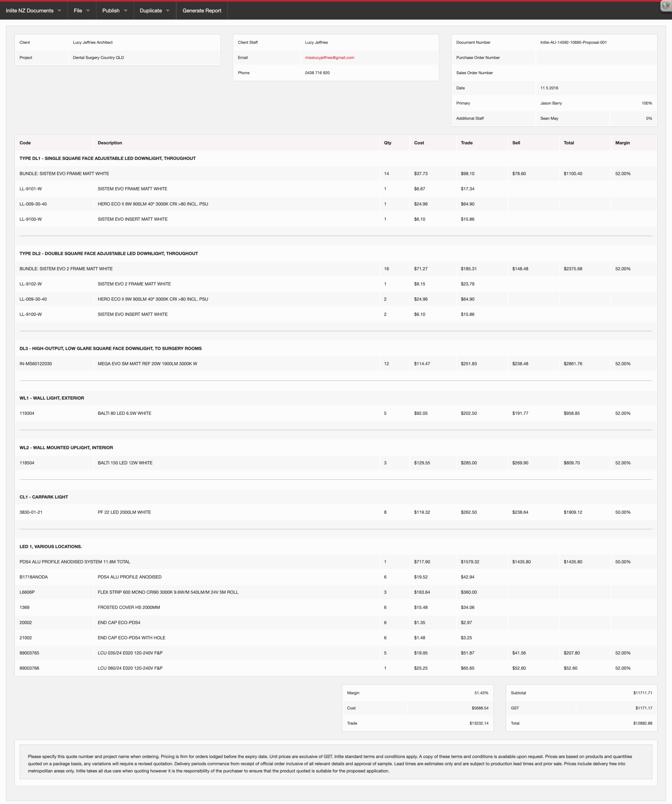Click the Sales Order Number field
This screenshot has height=804, width=672.
tap(596, 73)
